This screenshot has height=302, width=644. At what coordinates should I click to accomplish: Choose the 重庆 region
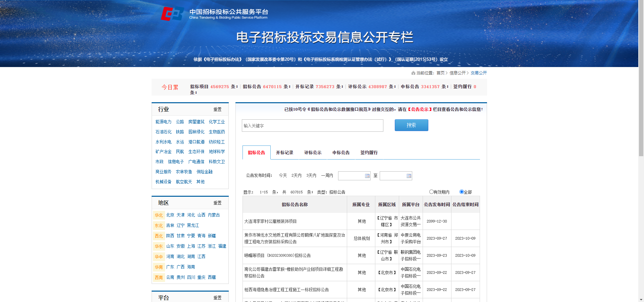coord(201,277)
